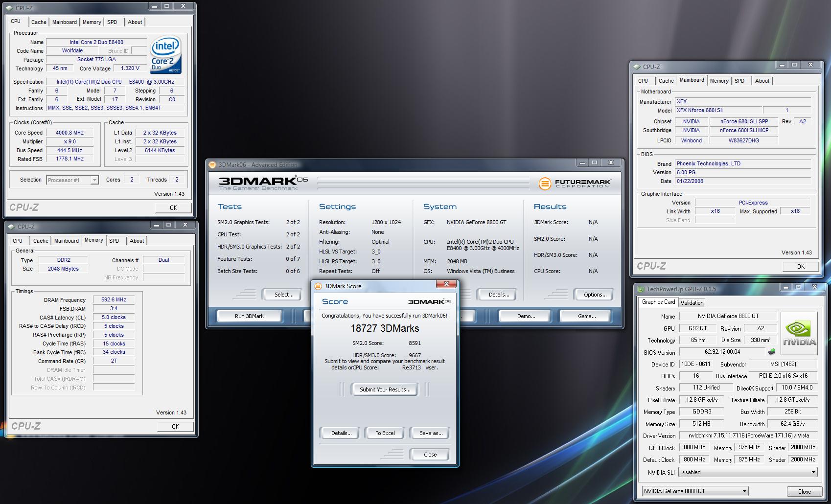Click Submit Your Results... button
Image resolution: width=831 pixels, height=504 pixels.
(x=385, y=389)
